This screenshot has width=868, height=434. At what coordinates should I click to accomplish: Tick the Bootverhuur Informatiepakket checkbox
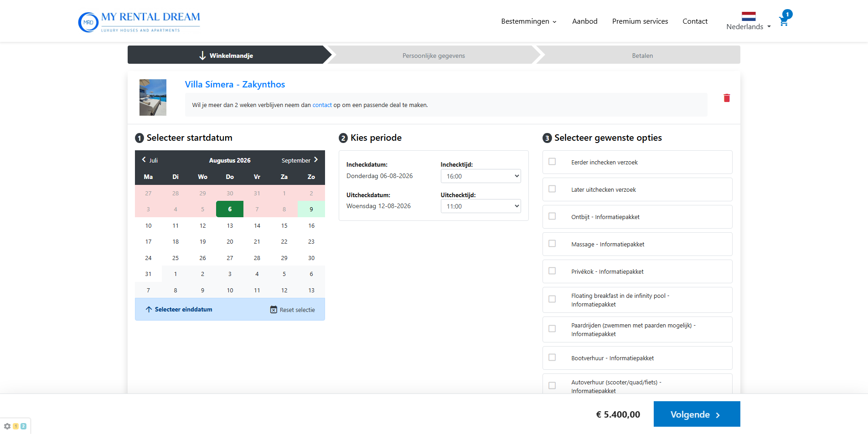click(552, 357)
